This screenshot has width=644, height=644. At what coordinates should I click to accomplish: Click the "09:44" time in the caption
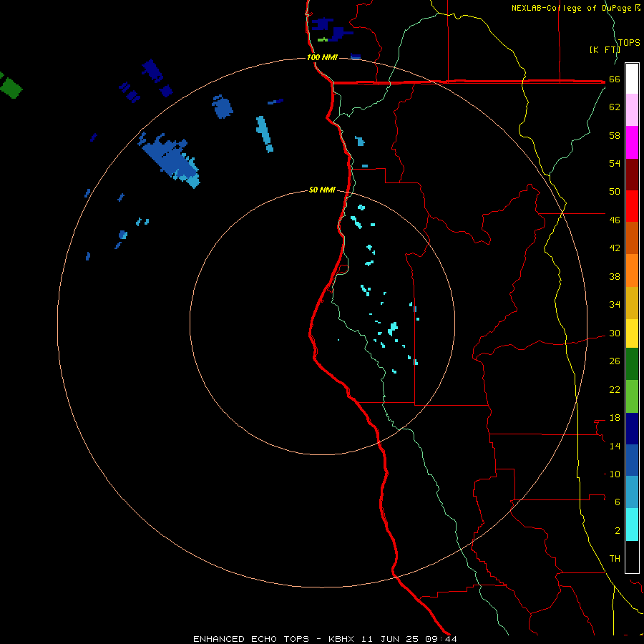click(x=440, y=639)
